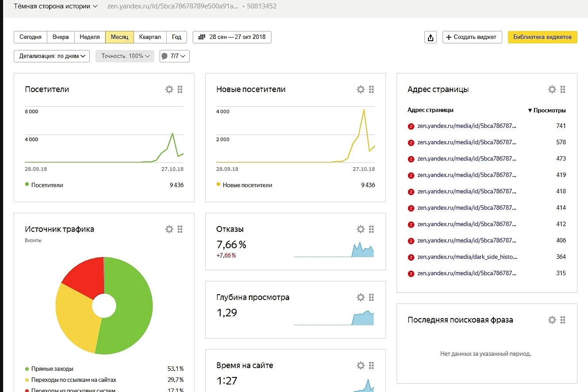The width and height of the screenshot is (588, 392).
Task: Open the Точность: 100% dropdown
Action: click(x=125, y=56)
